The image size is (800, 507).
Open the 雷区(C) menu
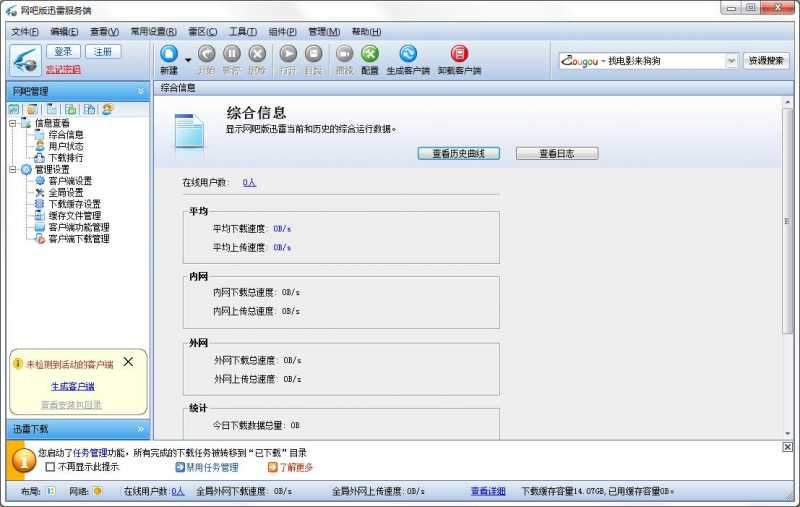click(203, 32)
